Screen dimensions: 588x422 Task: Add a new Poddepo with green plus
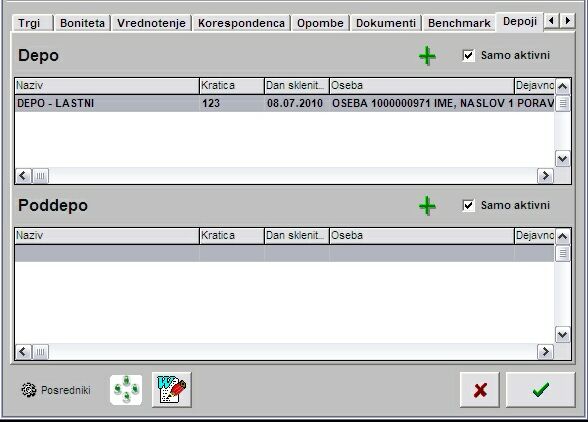(x=427, y=206)
